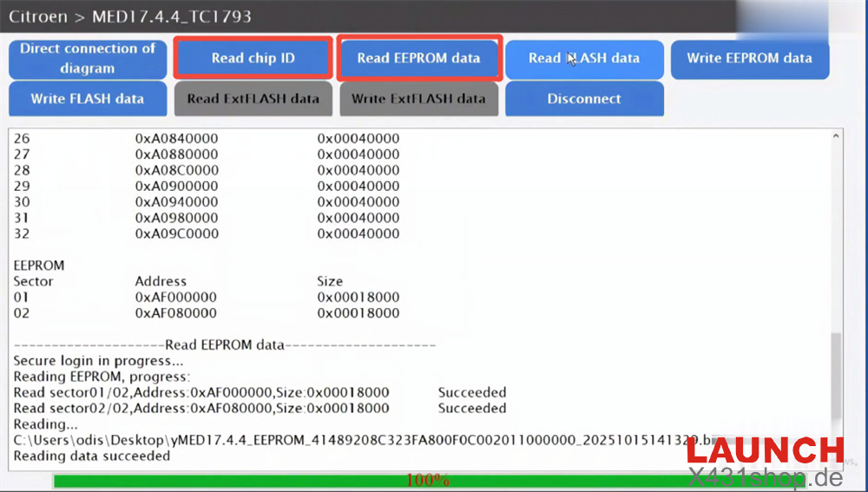Screen dimensions: 868x492
Task: Select sector 32 address 0xA09C0000
Action: (176, 234)
